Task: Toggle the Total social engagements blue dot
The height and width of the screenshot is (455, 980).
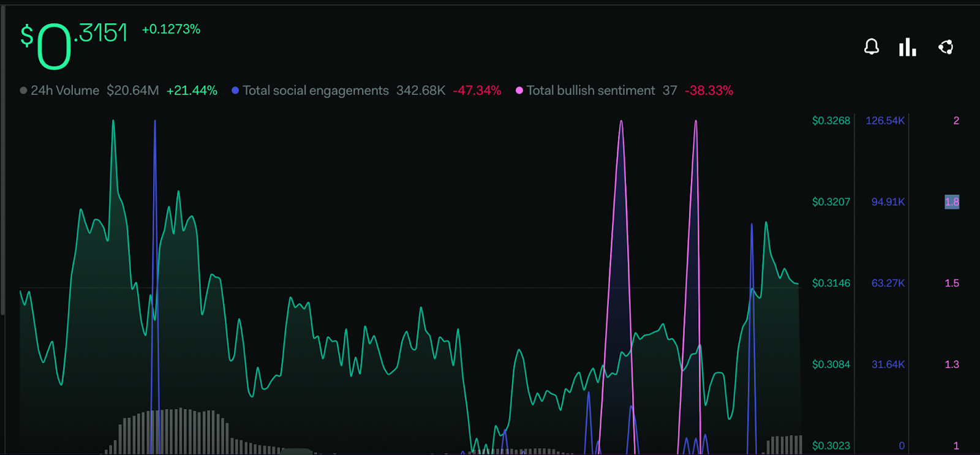Action: pyautogui.click(x=235, y=91)
